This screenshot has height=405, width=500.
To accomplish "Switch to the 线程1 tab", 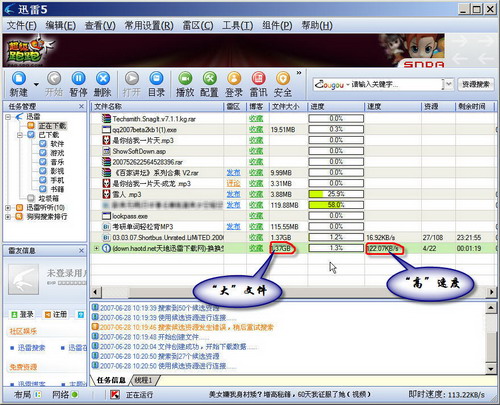I will coord(143,380).
